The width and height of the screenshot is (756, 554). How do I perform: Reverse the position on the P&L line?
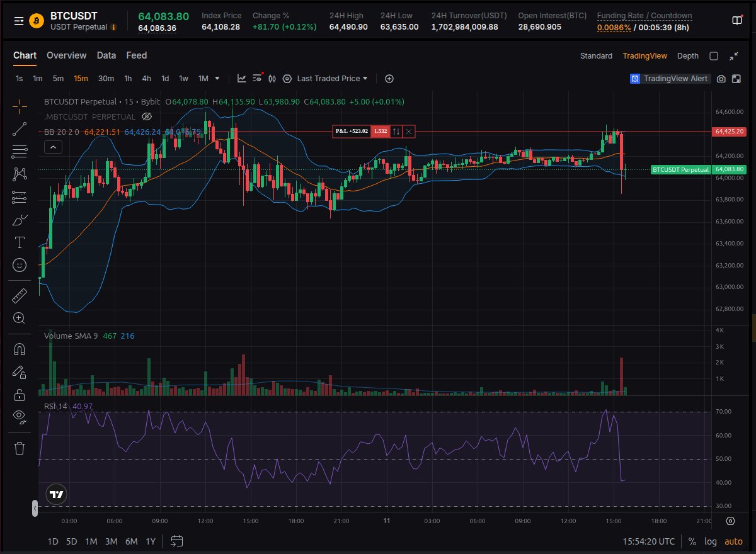396,131
